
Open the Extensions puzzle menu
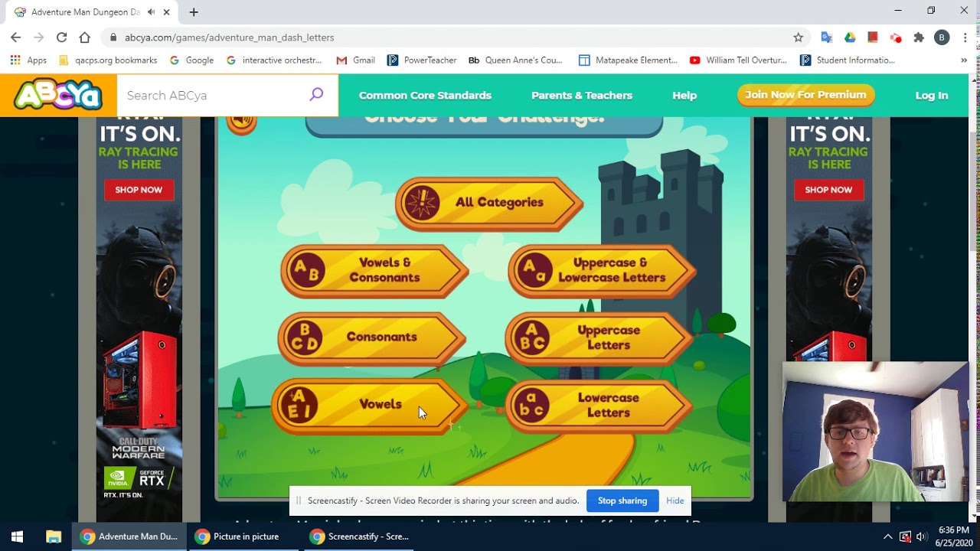(919, 37)
